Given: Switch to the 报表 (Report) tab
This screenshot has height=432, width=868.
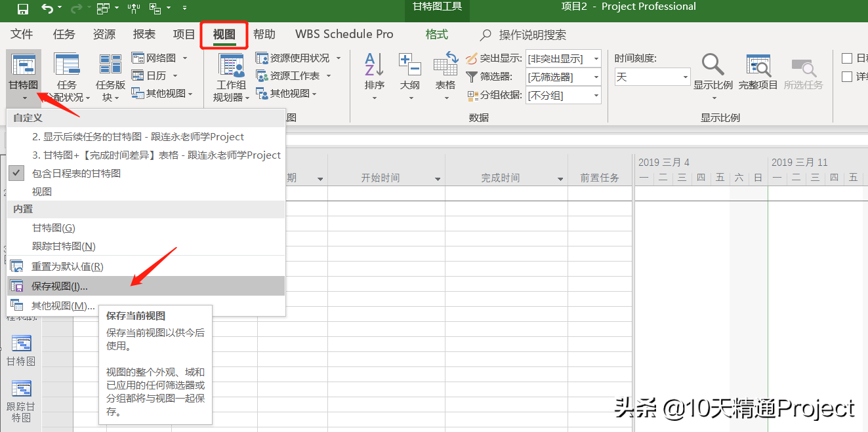Looking at the screenshot, I should (144, 34).
